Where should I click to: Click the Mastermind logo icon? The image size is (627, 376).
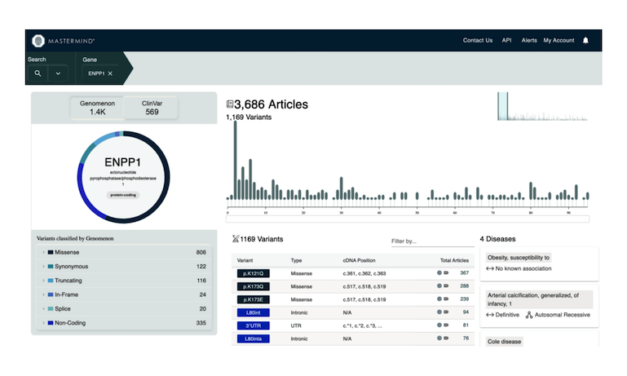38,40
